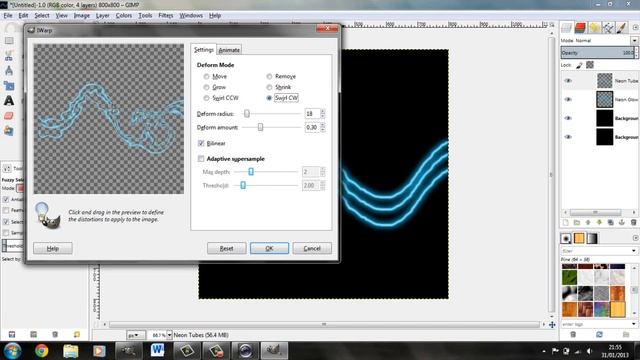Select the Text tool in the toolbox
Image resolution: width=640 pixels, height=360 pixels.
(x=9, y=101)
